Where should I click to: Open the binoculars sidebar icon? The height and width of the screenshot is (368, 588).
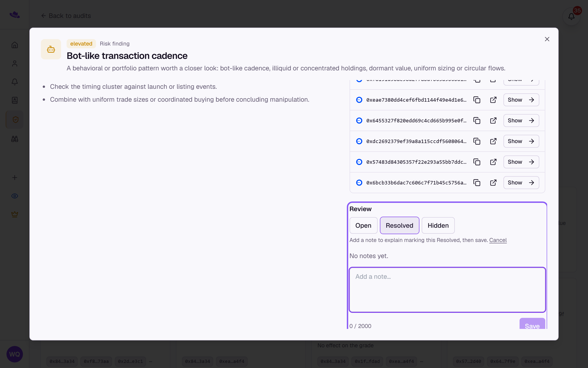(x=14, y=139)
